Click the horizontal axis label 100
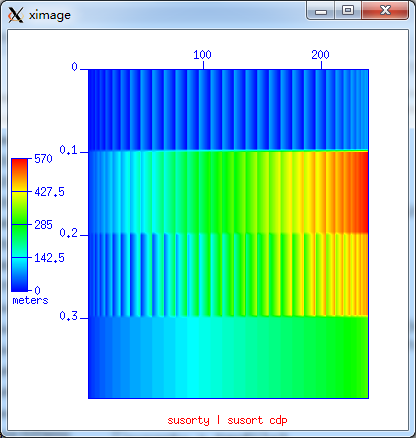416x438 pixels. [202, 55]
